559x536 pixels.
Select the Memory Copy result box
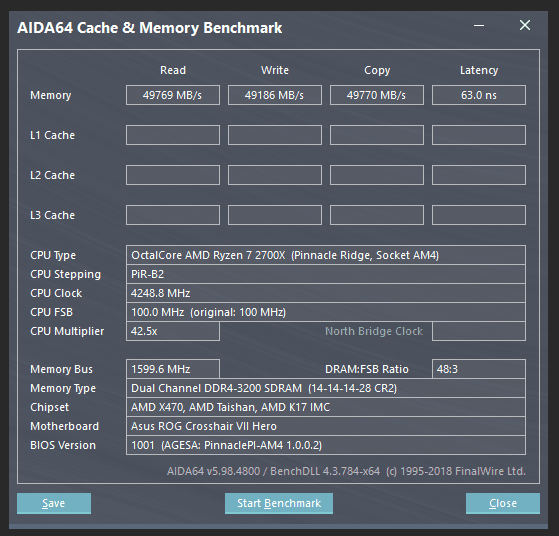[377, 95]
